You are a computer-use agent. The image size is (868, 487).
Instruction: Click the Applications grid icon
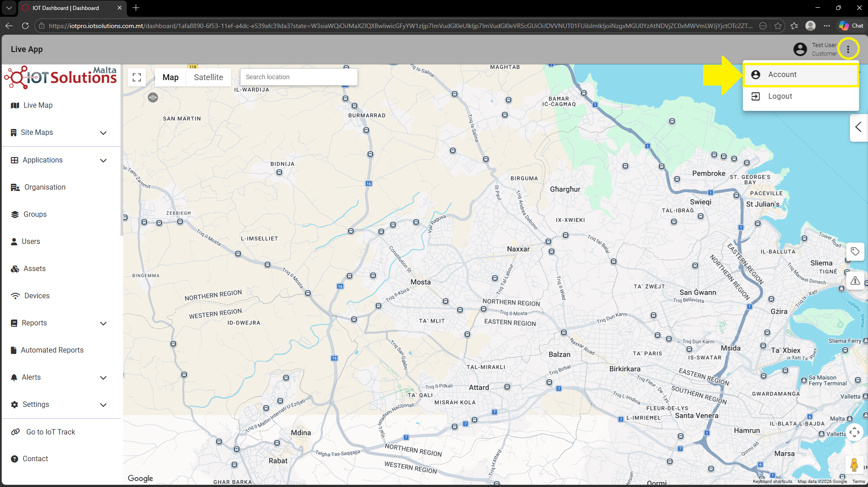tap(14, 160)
